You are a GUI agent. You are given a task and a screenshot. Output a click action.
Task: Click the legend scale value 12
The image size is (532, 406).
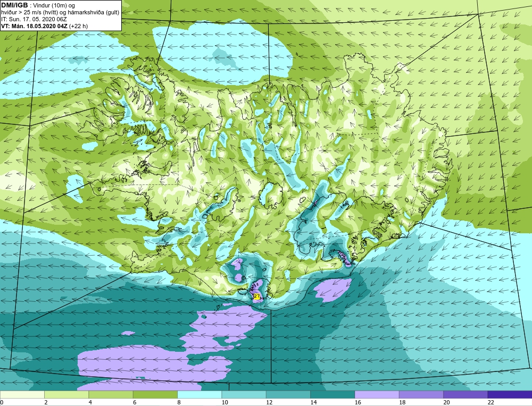click(x=269, y=402)
